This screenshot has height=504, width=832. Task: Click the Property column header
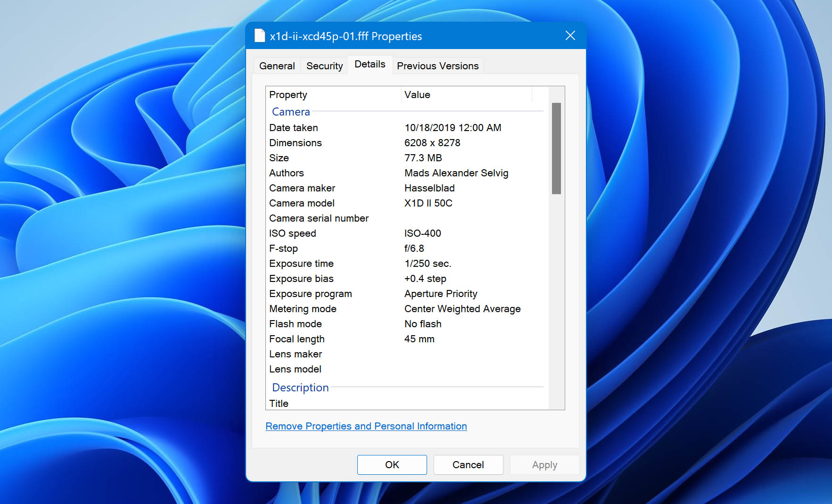(x=288, y=95)
